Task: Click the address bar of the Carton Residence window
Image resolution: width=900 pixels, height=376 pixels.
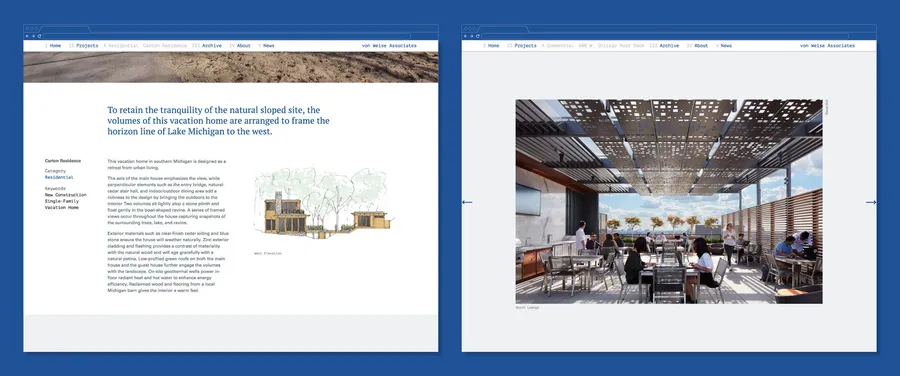Action: (x=227, y=36)
